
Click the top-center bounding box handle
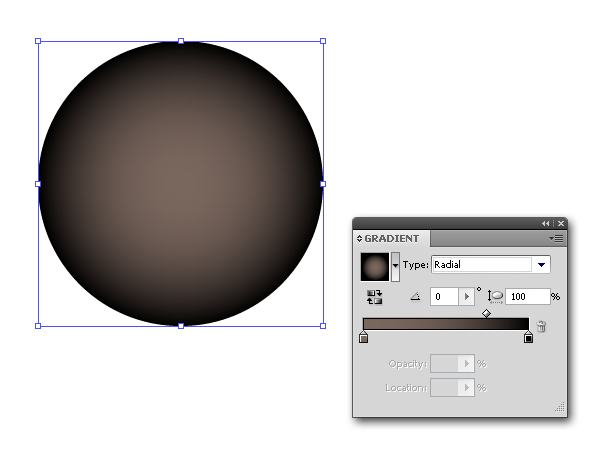pyautogui.click(x=181, y=41)
